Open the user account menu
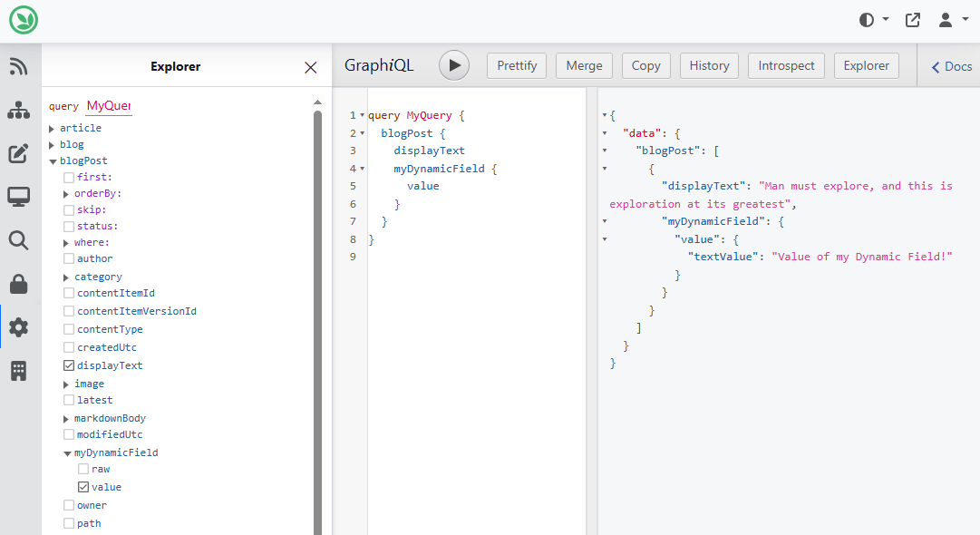The width and height of the screenshot is (980, 535). (x=953, y=20)
